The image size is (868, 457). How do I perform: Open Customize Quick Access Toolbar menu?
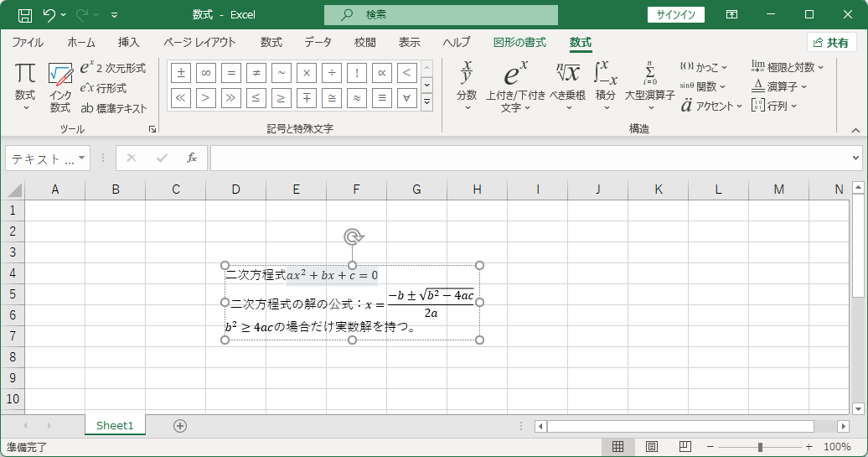(114, 15)
